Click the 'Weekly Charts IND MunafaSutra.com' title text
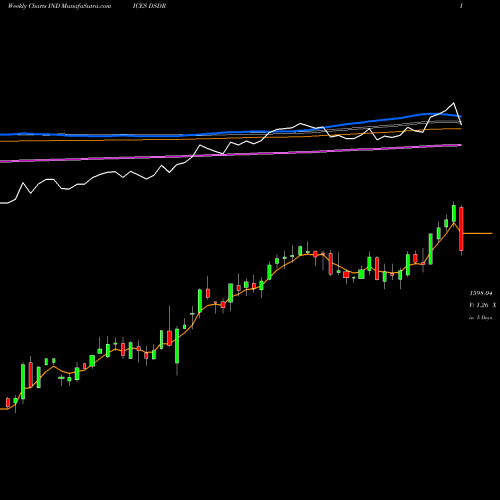 point(59,6)
